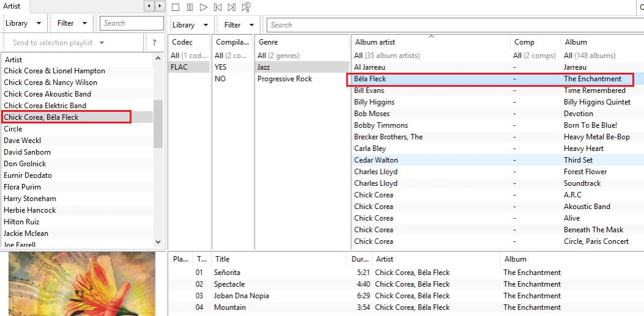
Task: Click the tab scroll left arrow
Action: tap(149, 6)
